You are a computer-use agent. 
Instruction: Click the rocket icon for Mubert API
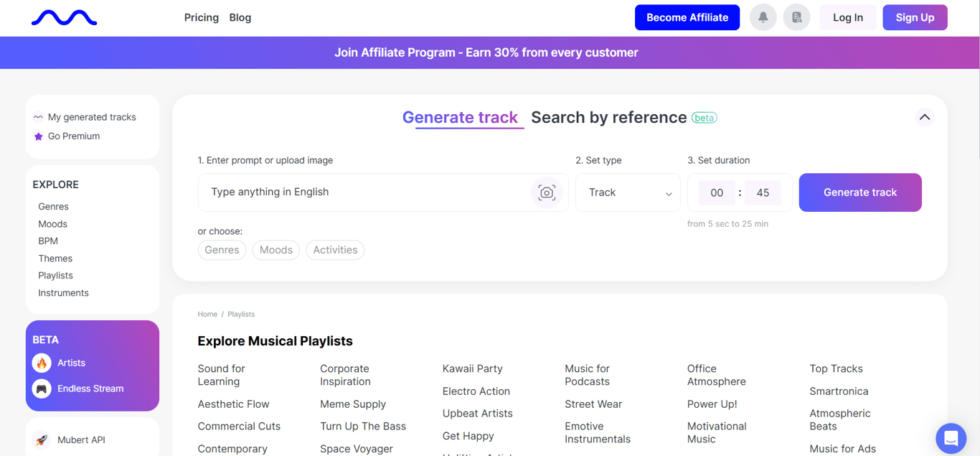42,439
